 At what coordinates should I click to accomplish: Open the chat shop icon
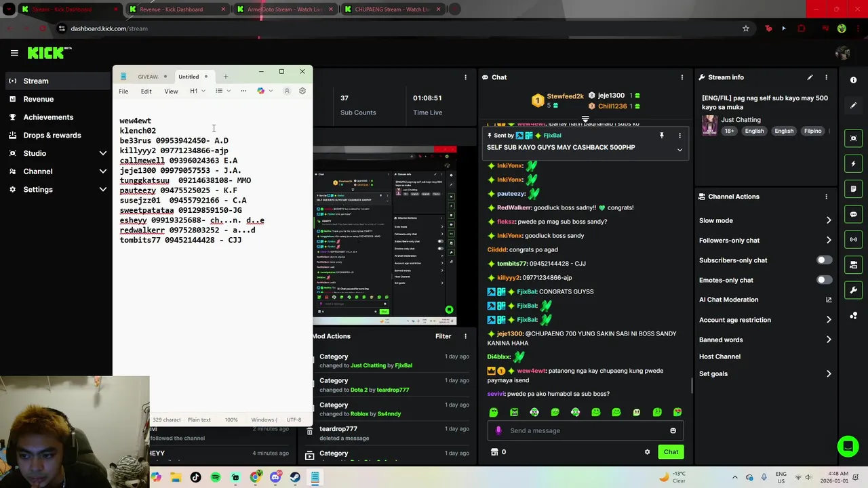(x=494, y=452)
